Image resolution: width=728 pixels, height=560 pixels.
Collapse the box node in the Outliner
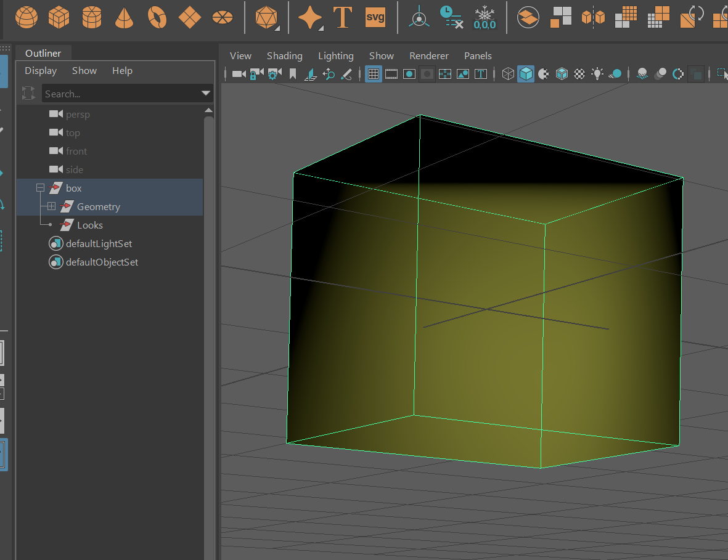pyautogui.click(x=40, y=188)
